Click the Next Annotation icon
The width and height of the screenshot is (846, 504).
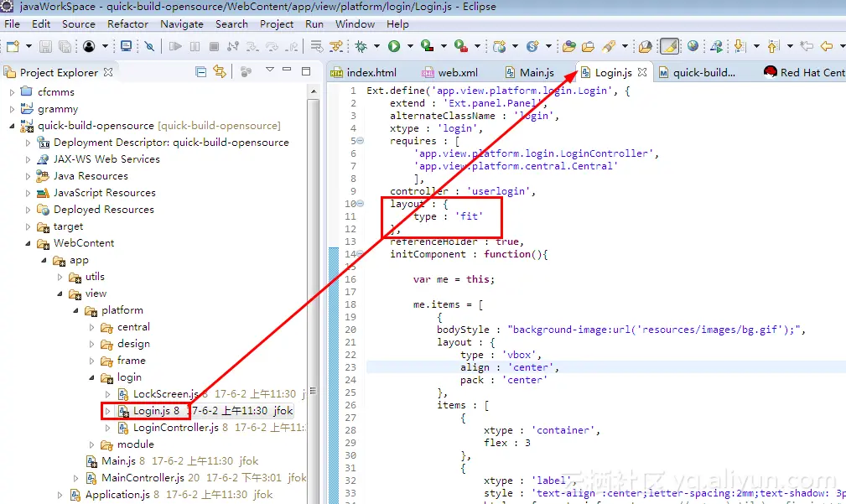(x=740, y=46)
